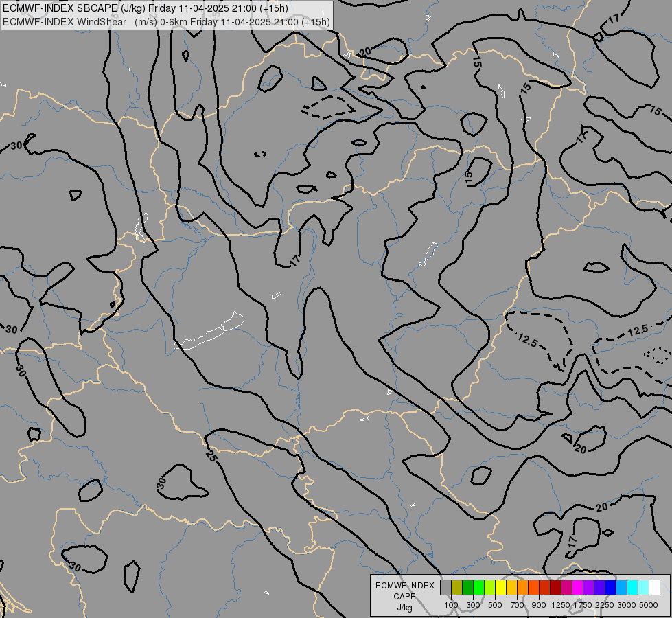Image resolution: width=672 pixels, height=618 pixels.
Task: Click the legend tick label 100
Action: [x=451, y=605]
